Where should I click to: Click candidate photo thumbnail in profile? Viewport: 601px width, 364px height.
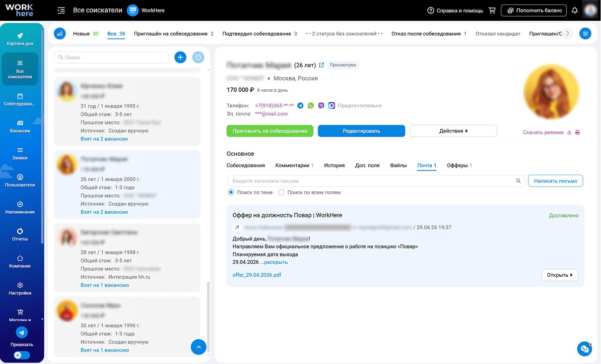tap(551, 93)
